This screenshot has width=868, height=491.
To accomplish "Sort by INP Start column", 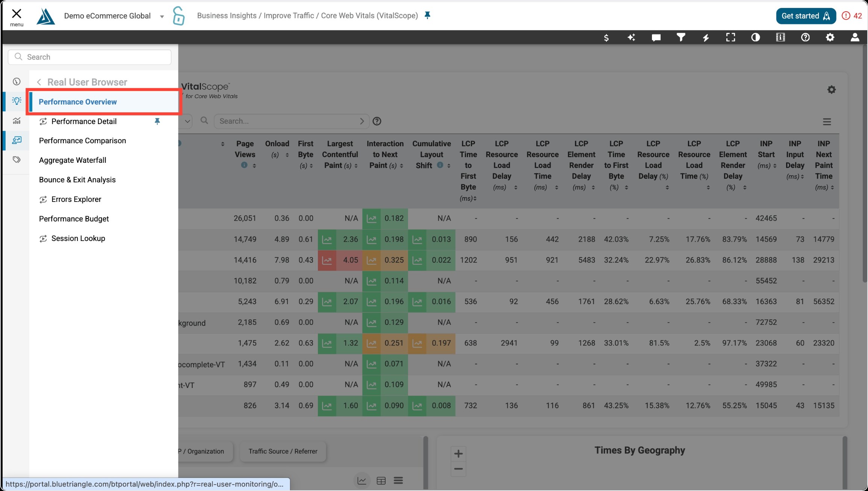I will 774,166.
